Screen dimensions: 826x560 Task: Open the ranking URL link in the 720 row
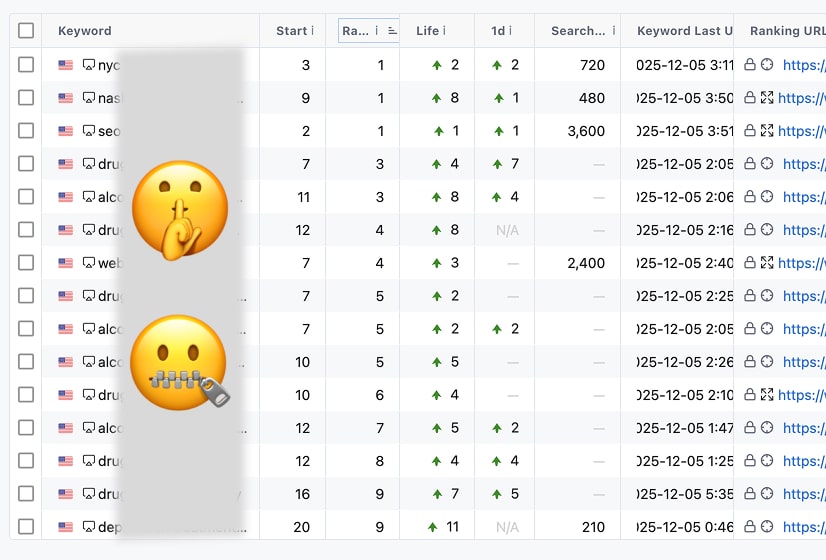[803, 65]
